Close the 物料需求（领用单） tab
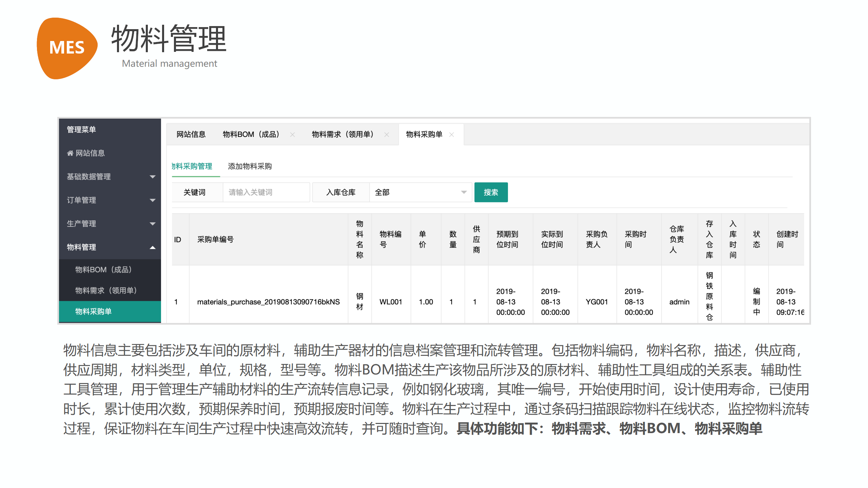Image resolution: width=868 pixels, height=488 pixels. click(x=387, y=135)
